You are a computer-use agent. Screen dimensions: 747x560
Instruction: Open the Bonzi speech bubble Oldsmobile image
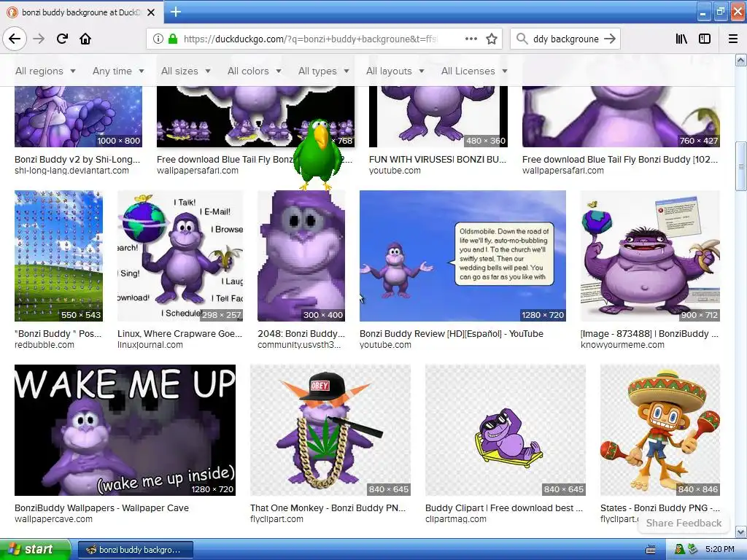[x=462, y=256]
